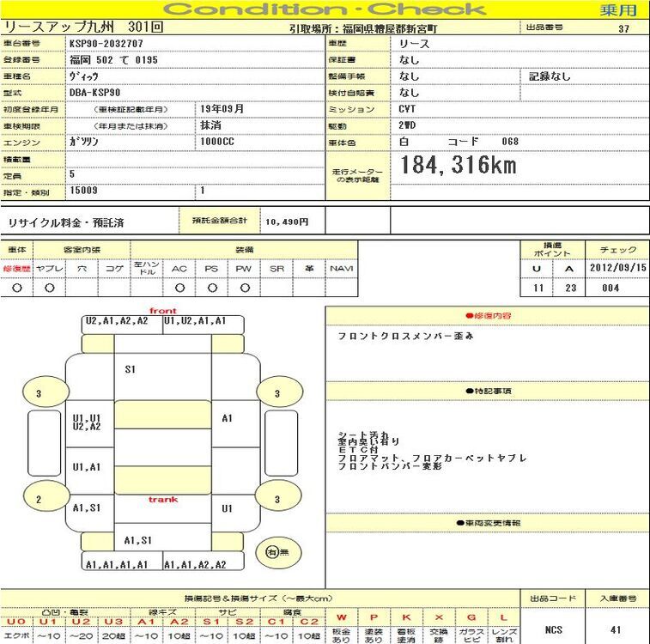Click the front bumper damage U2,A1,A2,A2
Screen dimensions: 650x644
(x=117, y=321)
